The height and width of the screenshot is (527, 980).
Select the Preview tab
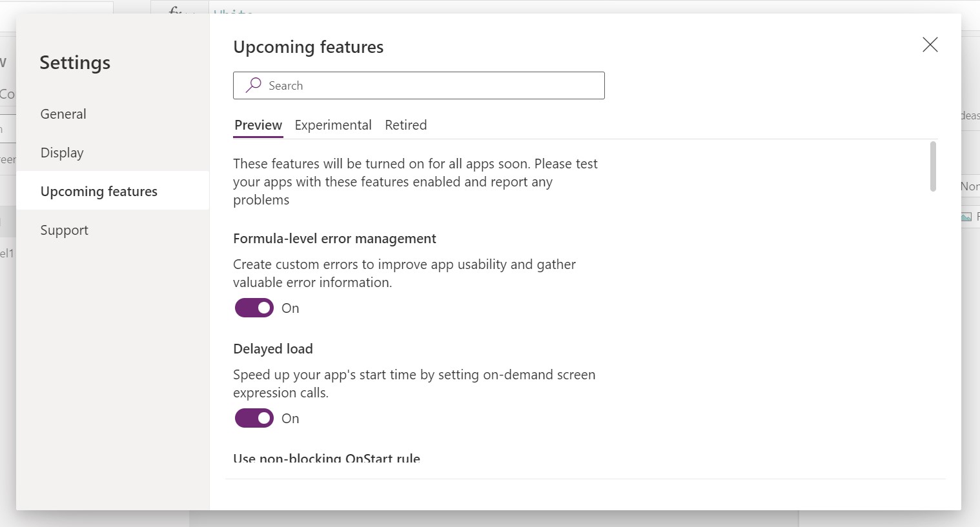(x=258, y=125)
